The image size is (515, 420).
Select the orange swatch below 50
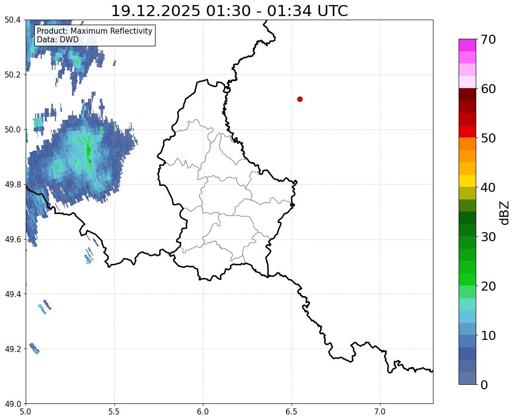(x=467, y=144)
